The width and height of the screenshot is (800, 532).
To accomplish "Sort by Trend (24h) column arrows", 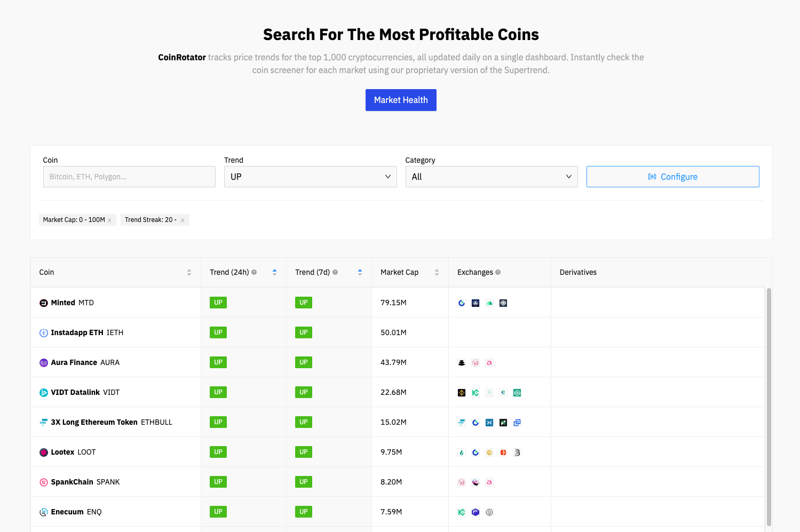I will 274,272.
